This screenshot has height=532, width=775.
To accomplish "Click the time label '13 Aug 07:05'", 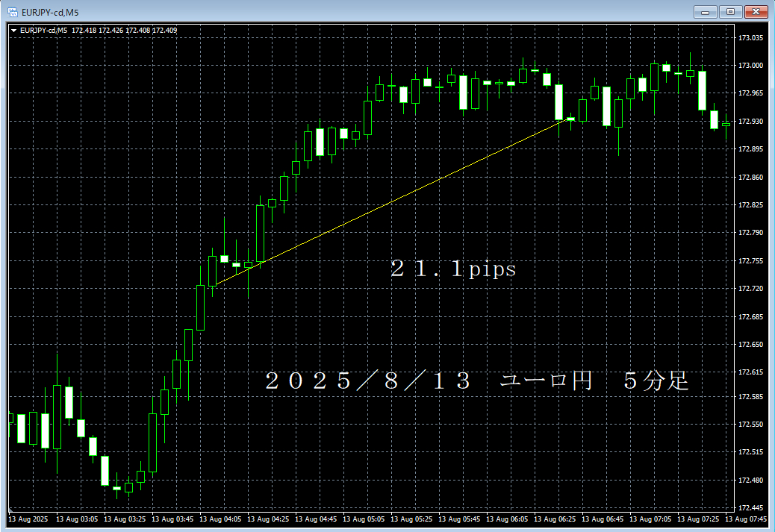I will 650,519.
